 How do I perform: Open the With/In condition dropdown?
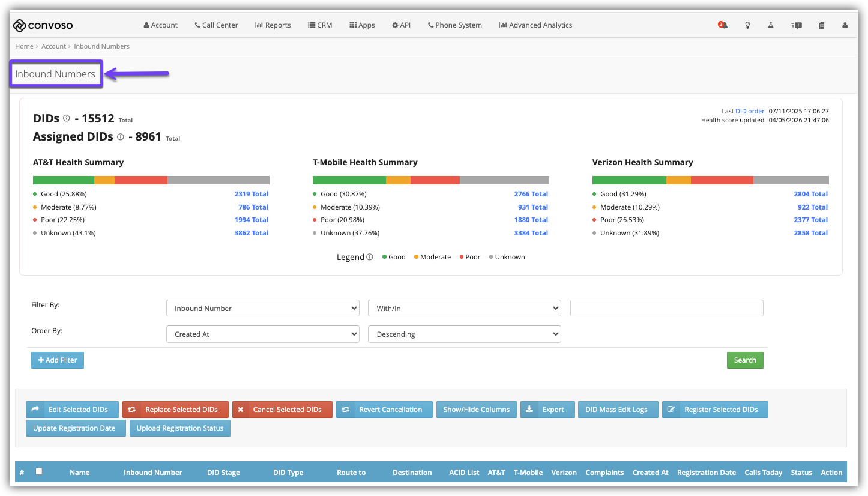click(x=464, y=308)
